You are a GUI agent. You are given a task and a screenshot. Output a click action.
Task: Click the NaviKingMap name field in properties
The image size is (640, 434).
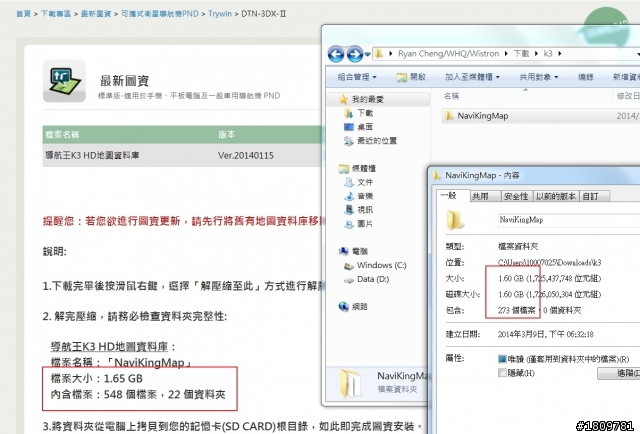569,220
